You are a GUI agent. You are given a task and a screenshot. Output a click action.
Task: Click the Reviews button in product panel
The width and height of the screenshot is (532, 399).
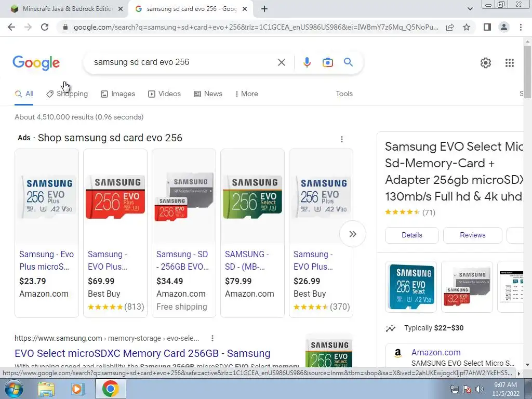[473, 235]
